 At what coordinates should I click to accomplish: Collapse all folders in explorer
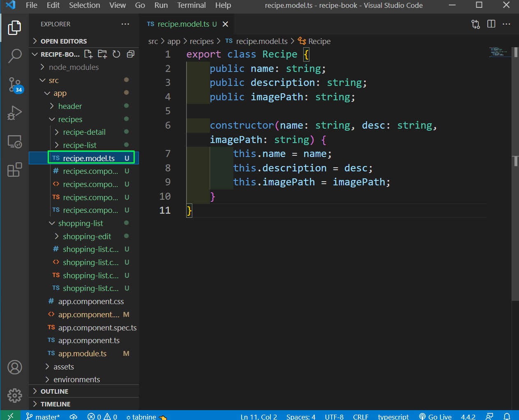click(131, 54)
